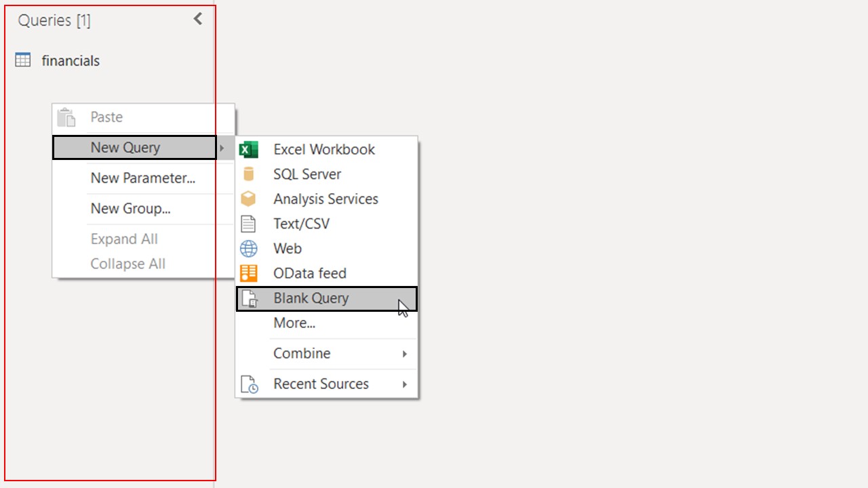Click the orange OData feed icon
The height and width of the screenshot is (488, 868).
click(249, 273)
